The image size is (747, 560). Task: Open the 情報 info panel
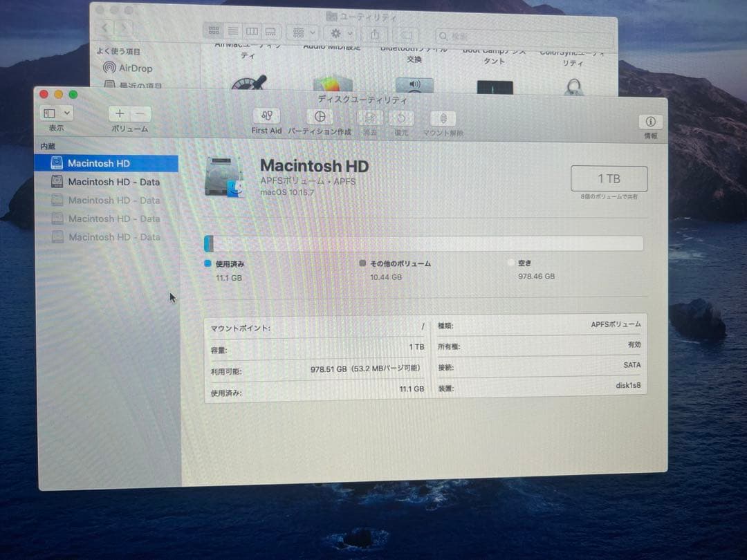click(649, 121)
